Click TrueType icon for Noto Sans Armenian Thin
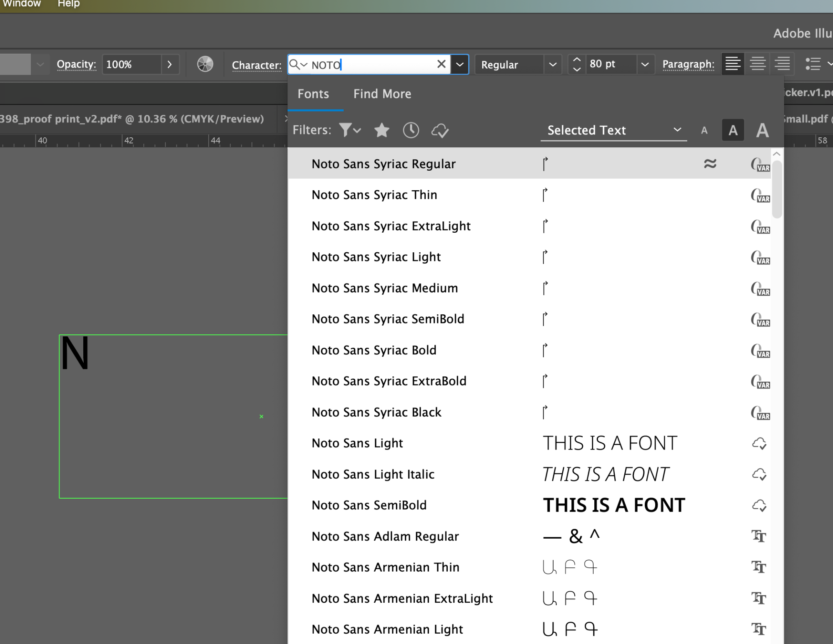This screenshot has width=833, height=644. tap(758, 567)
